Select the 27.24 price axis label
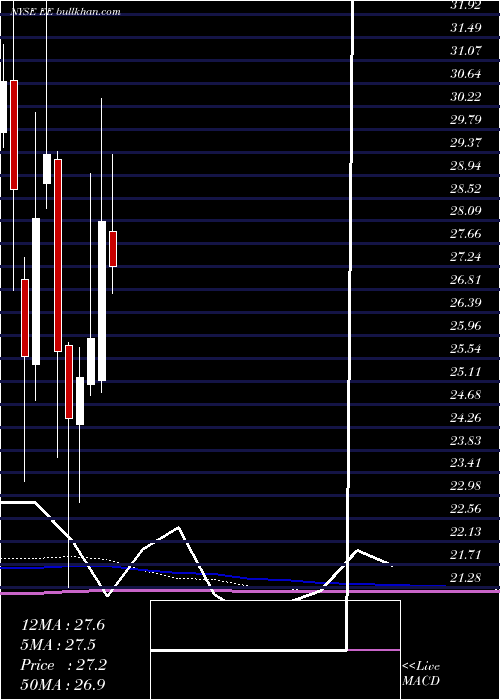This screenshot has height=700, width=500. (466, 257)
